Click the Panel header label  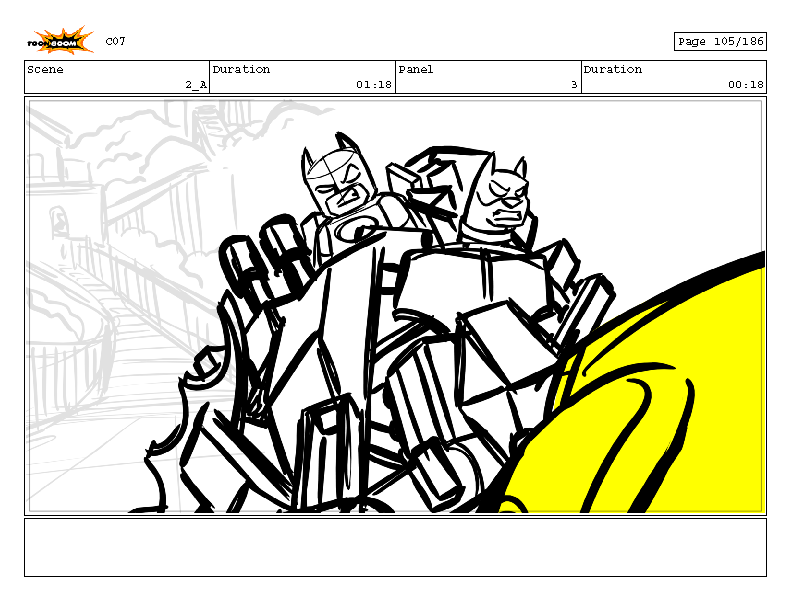pos(416,70)
